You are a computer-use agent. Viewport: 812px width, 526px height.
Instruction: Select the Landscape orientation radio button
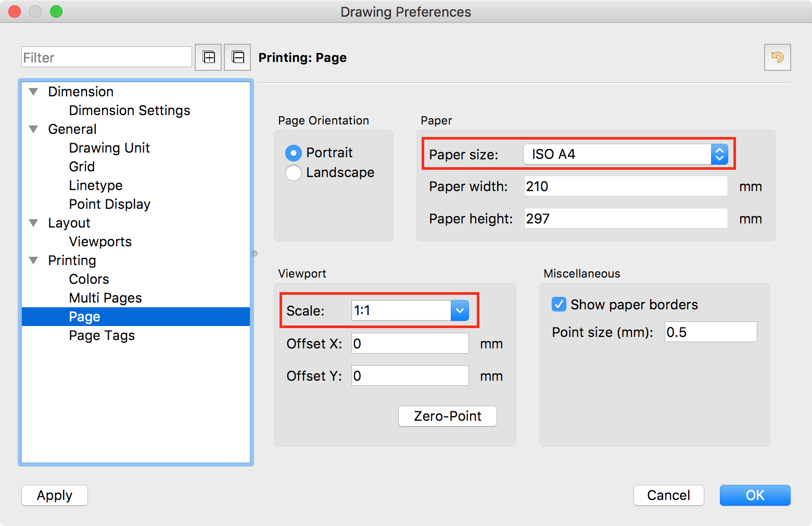click(x=294, y=173)
